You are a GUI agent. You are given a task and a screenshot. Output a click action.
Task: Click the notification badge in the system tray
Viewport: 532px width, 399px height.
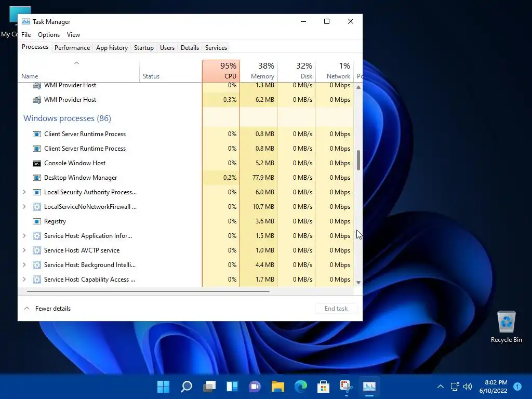click(x=517, y=386)
